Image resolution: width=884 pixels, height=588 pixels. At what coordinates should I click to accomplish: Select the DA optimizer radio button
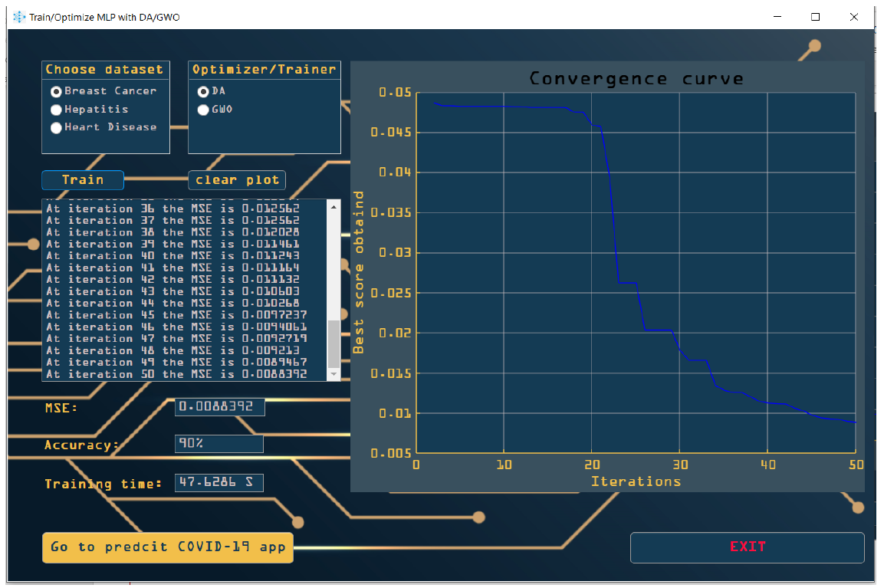tap(202, 90)
